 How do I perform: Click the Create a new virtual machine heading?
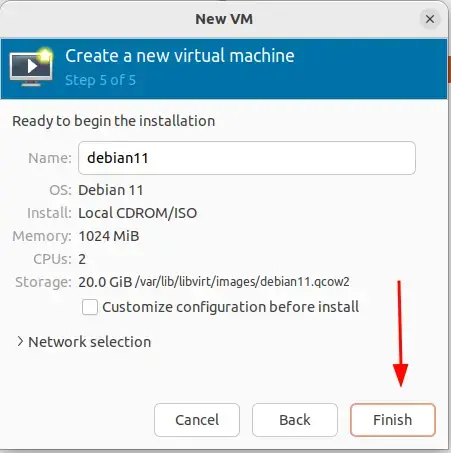coord(180,55)
